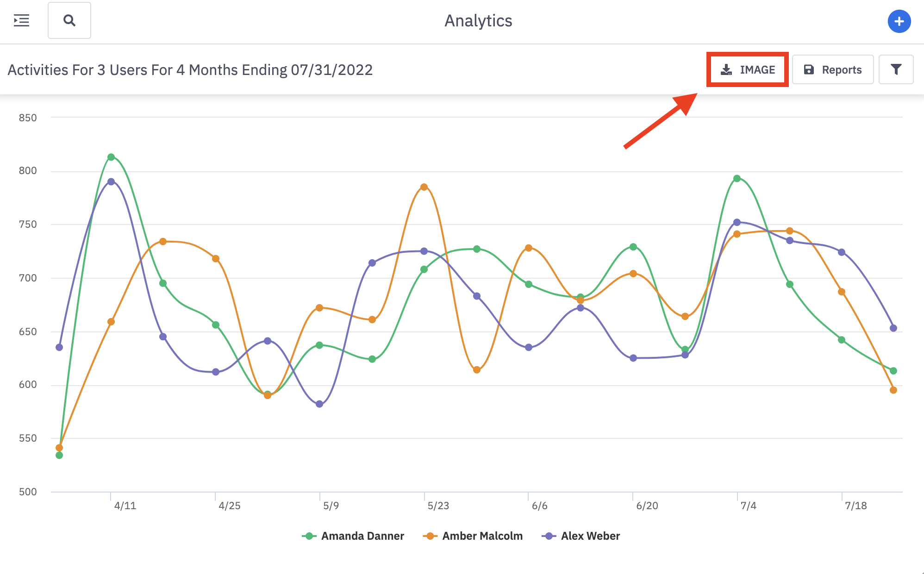
Task: Click the Analytics page title
Action: 478,21
